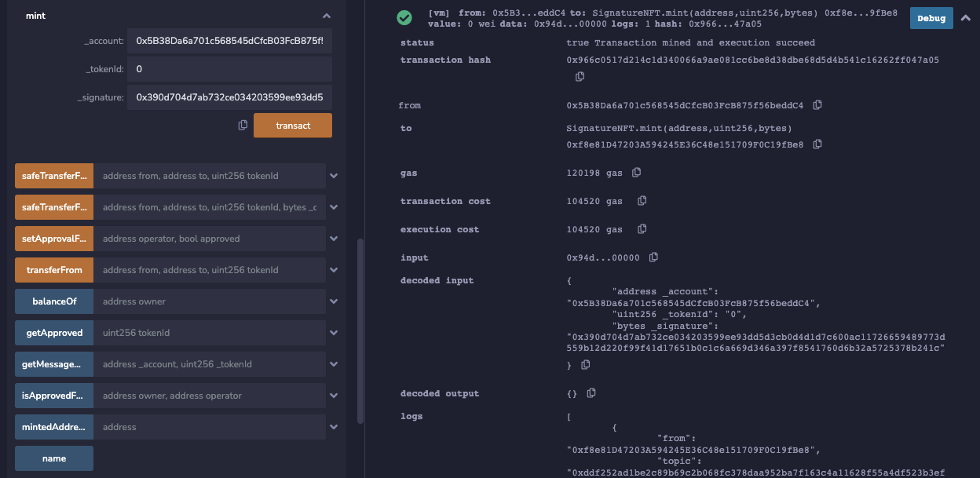Copy the SignatureNFT contract address
The width and height of the screenshot is (980, 478).
coord(817,144)
